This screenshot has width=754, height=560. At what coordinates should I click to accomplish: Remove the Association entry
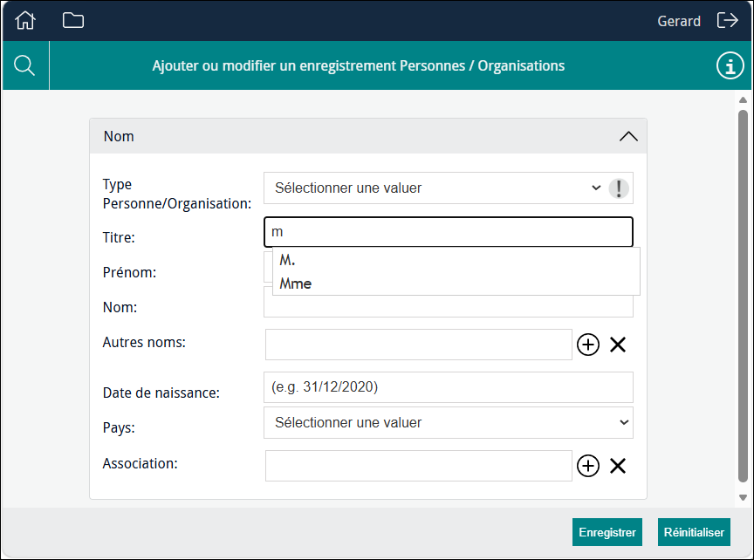click(618, 466)
